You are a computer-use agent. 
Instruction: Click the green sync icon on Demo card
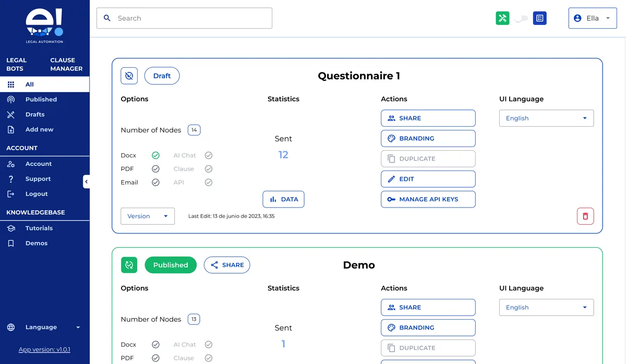coord(129,265)
